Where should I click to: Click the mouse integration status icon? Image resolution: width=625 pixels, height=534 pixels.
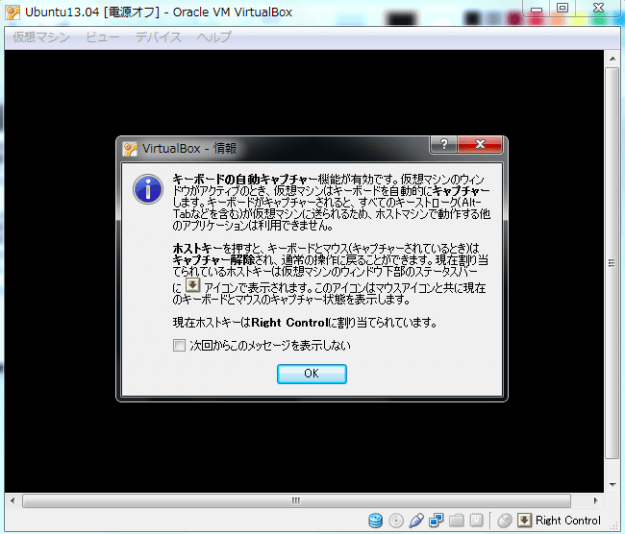[505, 520]
